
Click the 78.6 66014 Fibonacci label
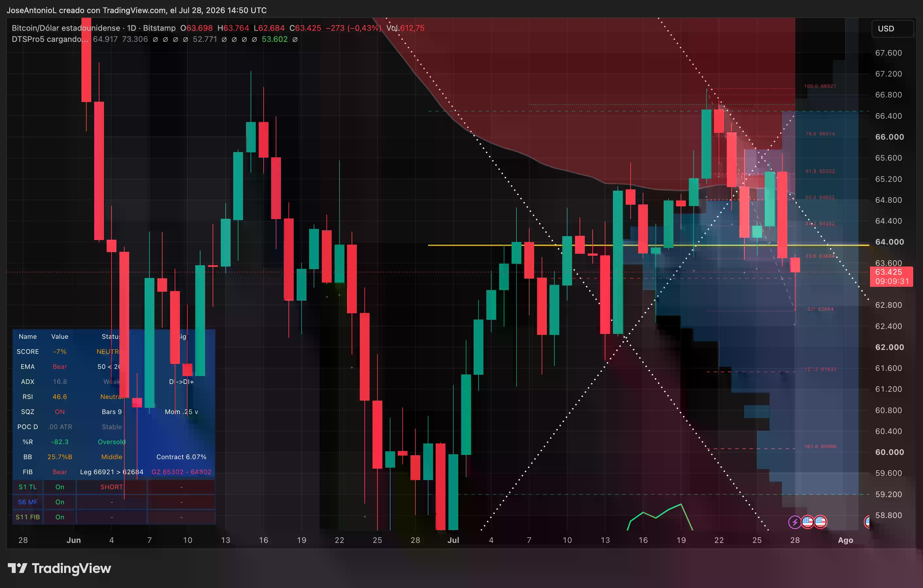pyautogui.click(x=820, y=134)
